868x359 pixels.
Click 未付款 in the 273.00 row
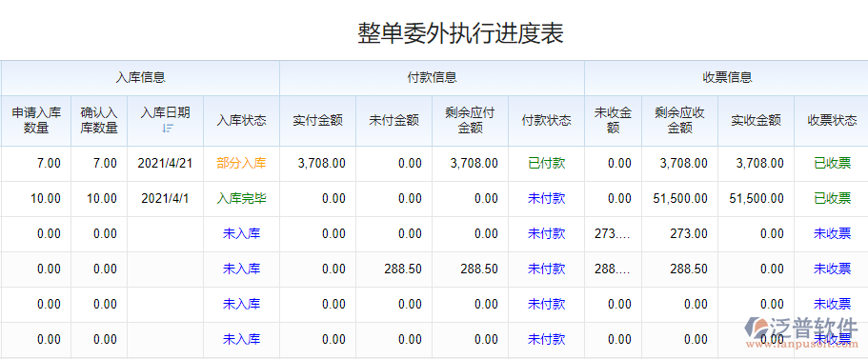coord(546,233)
